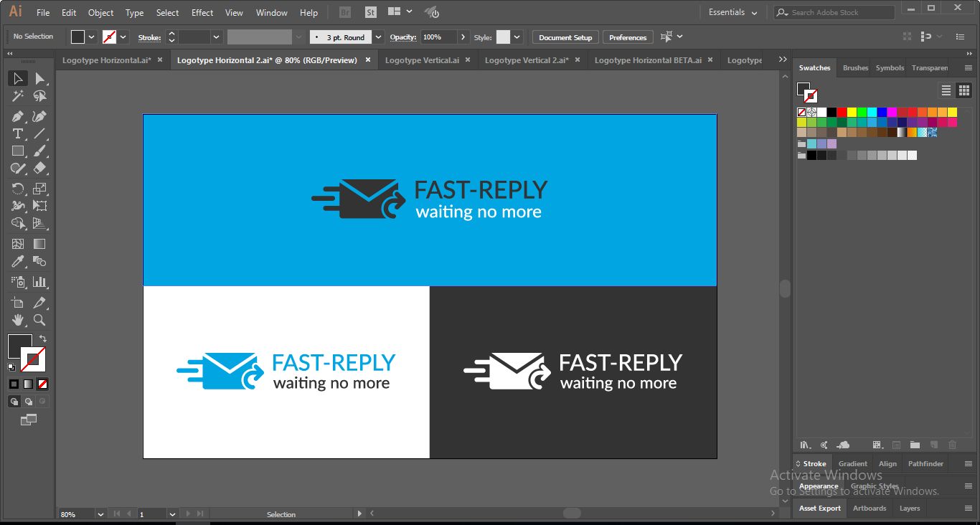Switch swatches panel to thumbnail grid view
The image size is (980, 525).
coord(963,90)
